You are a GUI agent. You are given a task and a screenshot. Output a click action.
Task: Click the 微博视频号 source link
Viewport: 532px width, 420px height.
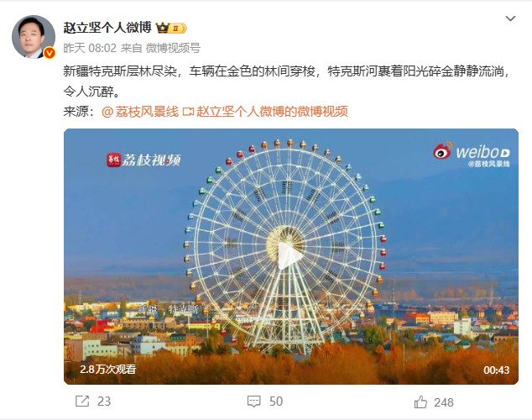pyautogui.click(x=173, y=48)
